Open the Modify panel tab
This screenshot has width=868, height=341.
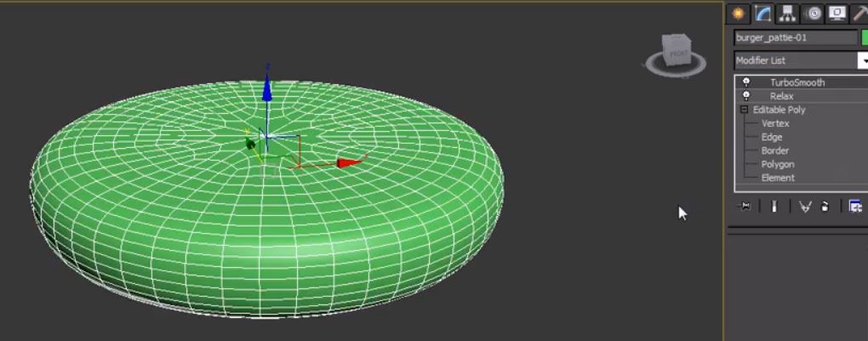coord(762,14)
